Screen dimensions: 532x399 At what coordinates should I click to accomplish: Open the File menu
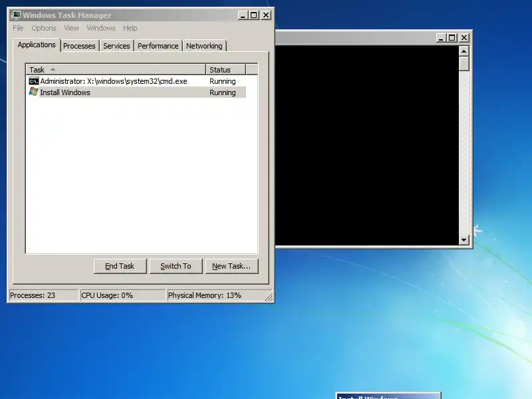coord(18,28)
